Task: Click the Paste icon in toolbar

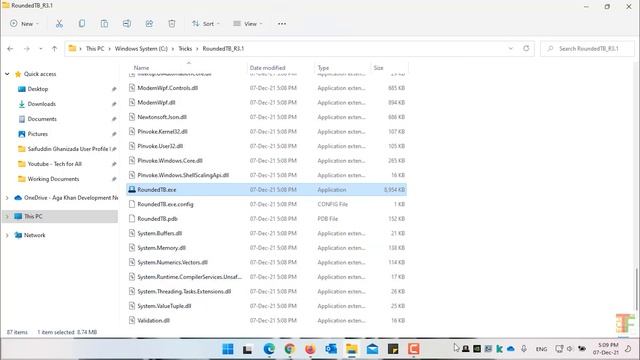Action: [x=104, y=24]
